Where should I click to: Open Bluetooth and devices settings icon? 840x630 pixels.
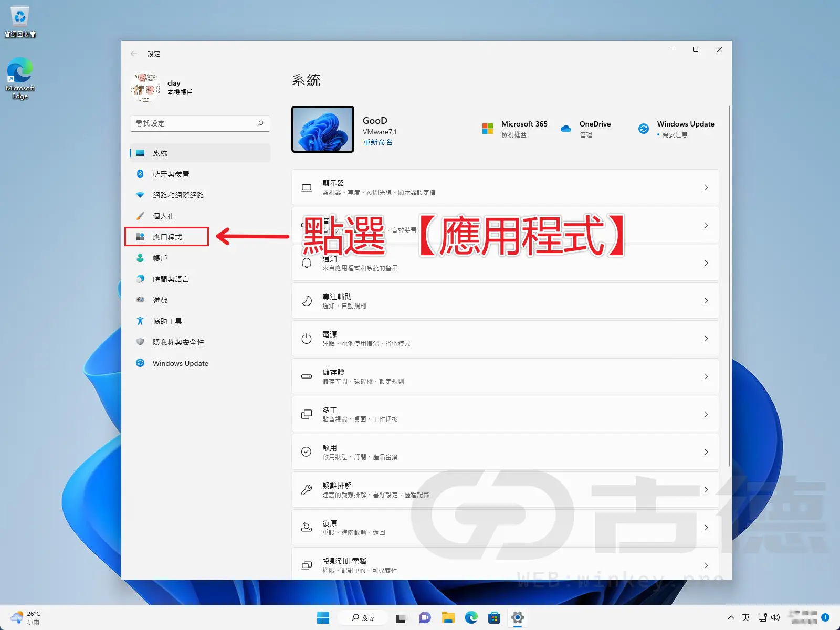(140, 174)
